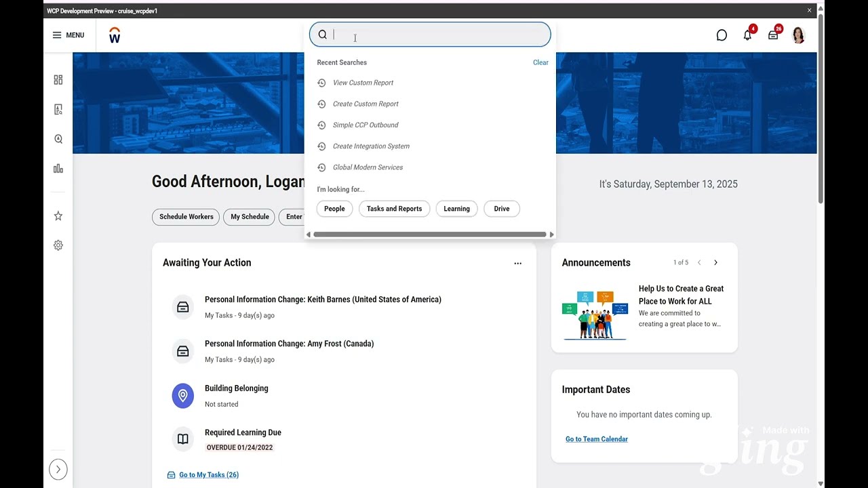This screenshot has width=868, height=488.
Task: Open My Tasks inbox icon in header
Action: 773,35
